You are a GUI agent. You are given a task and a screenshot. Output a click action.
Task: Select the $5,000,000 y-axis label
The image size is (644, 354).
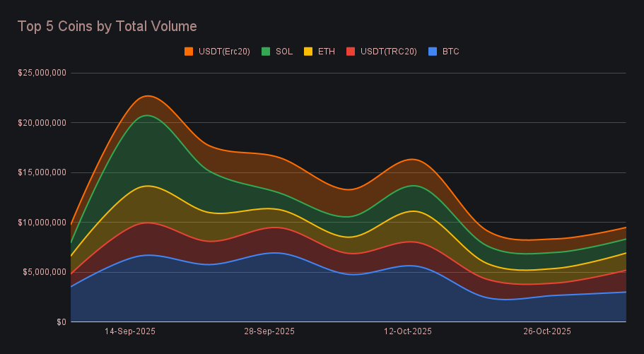[44, 272]
